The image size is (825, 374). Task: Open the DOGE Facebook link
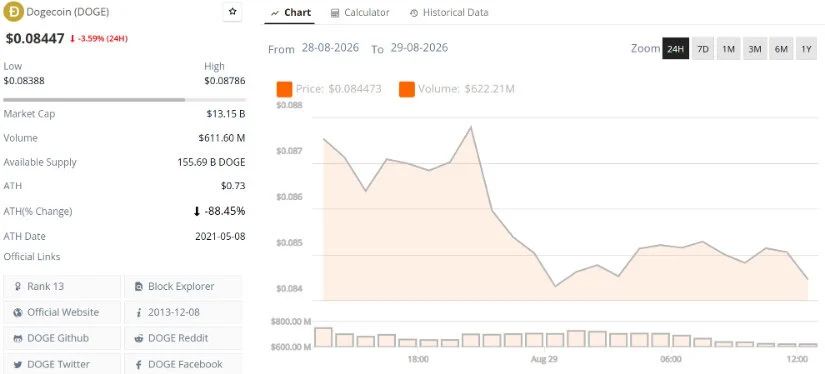click(183, 364)
